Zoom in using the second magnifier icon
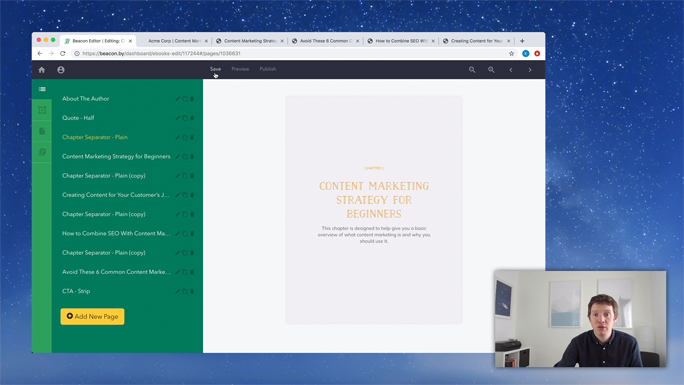 point(491,70)
